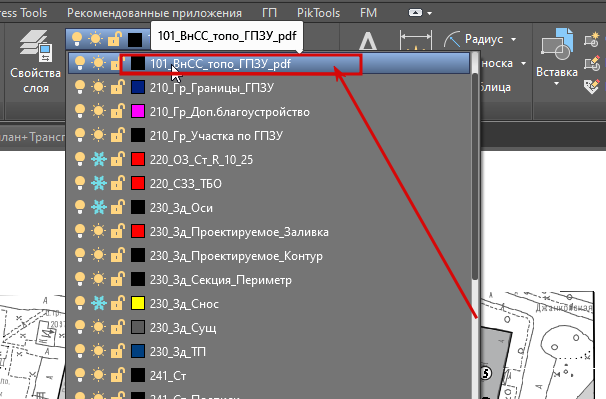Select layer 210_Гр_Участка по ГПЗУ
606x399 pixels.
tap(216, 136)
